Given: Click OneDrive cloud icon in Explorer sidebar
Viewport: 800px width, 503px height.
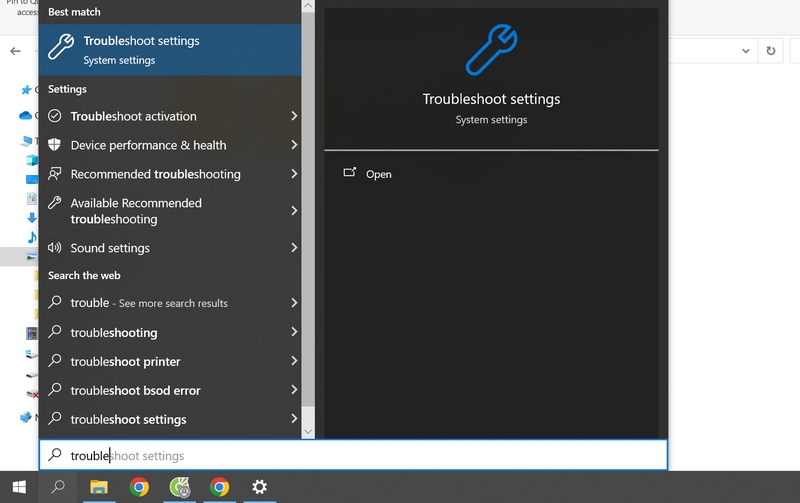Looking at the screenshot, I should click(x=26, y=115).
